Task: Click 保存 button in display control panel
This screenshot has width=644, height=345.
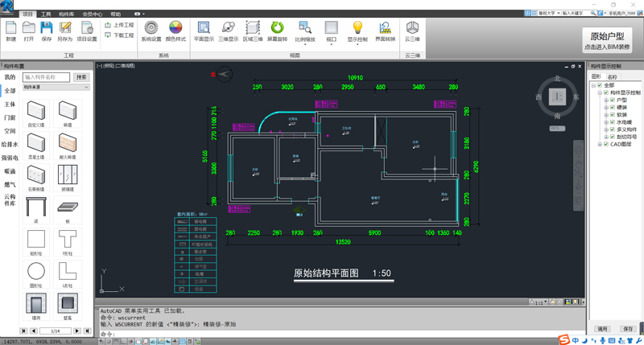Action: [628, 329]
